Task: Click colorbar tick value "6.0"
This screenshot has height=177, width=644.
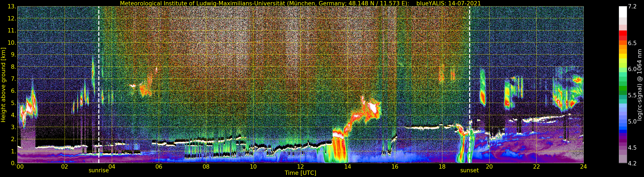Action: click(x=632, y=69)
